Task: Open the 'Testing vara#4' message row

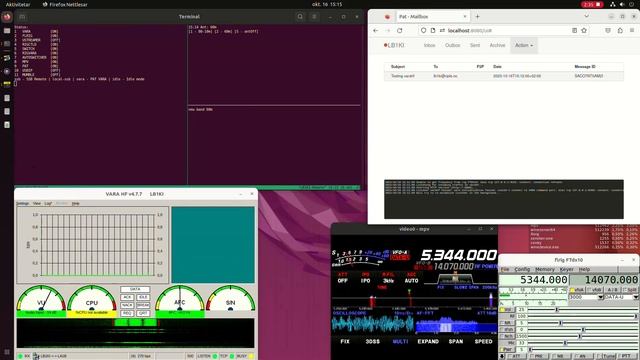Action: [504, 76]
